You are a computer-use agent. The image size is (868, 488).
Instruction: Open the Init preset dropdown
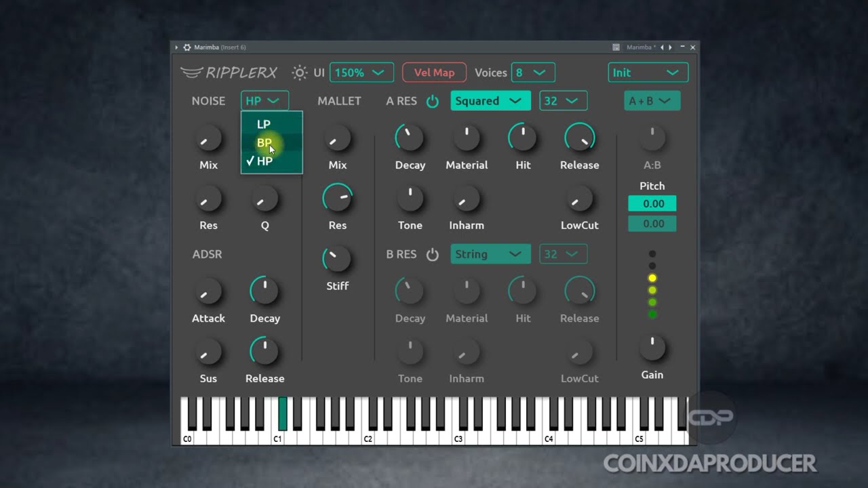[x=648, y=73]
